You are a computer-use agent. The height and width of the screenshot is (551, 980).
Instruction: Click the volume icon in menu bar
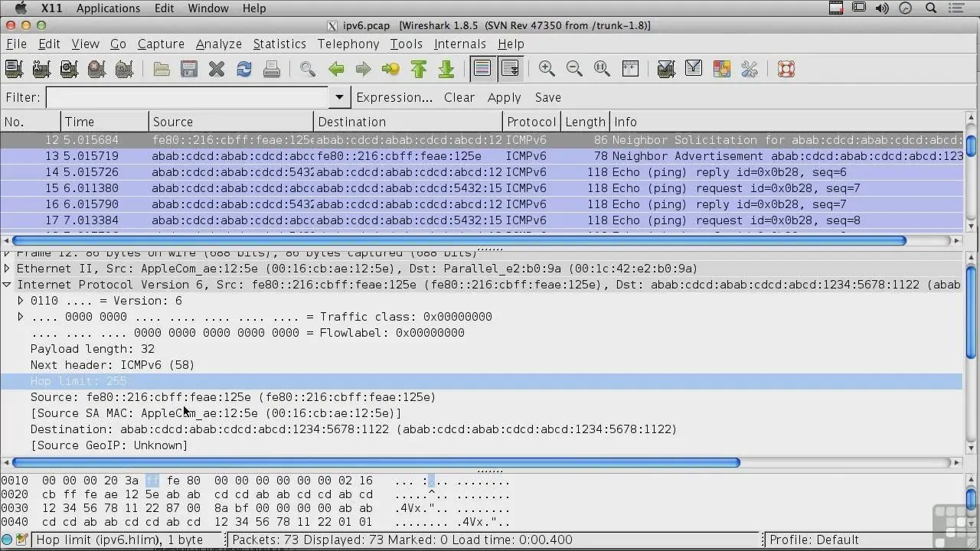[x=882, y=8]
